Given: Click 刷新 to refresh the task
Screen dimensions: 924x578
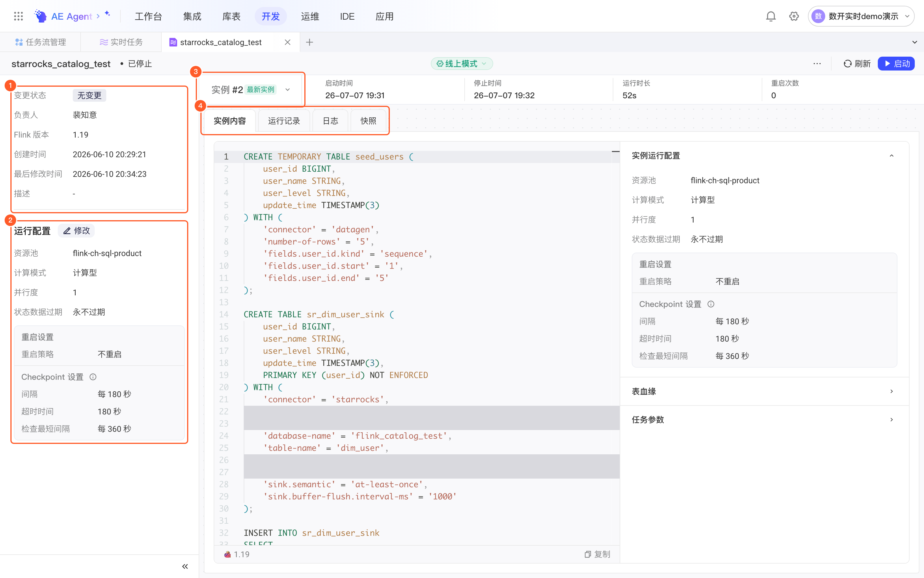Looking at the screenshot, I should 857,64.
